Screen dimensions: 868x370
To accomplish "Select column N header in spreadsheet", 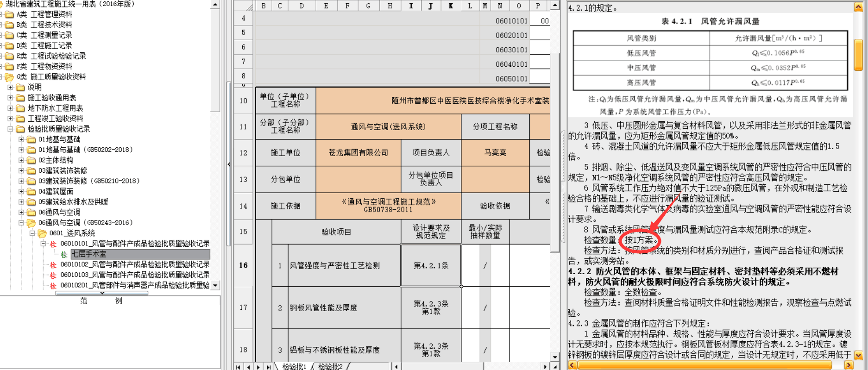I will coord(500,6).
